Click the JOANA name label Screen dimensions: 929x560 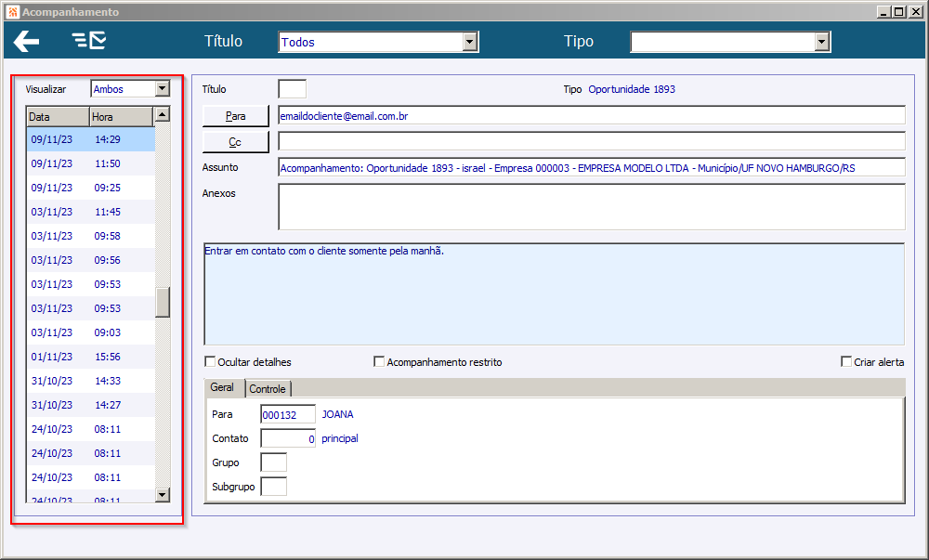point(338,414)
